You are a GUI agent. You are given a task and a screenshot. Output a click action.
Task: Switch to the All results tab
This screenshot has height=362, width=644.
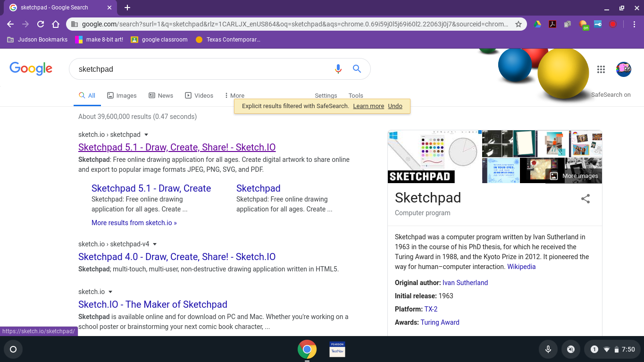[87, 95]
